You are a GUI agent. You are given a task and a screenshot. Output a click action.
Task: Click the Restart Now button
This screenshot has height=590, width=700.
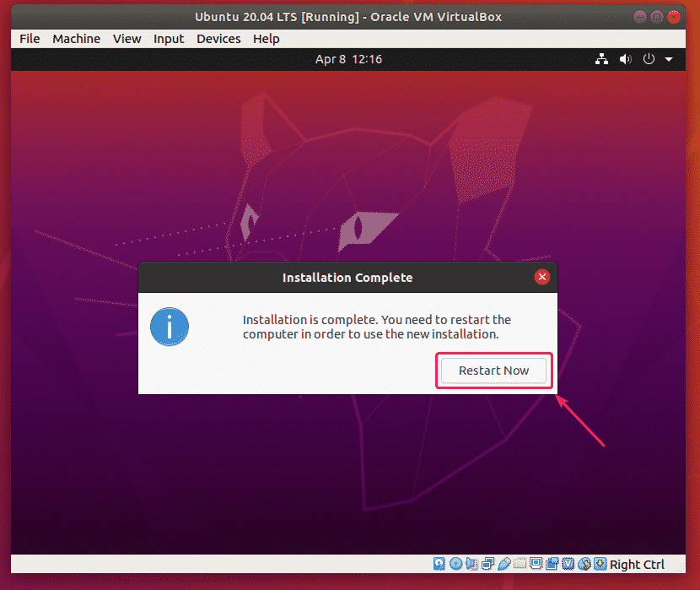[x=493, y=371]
